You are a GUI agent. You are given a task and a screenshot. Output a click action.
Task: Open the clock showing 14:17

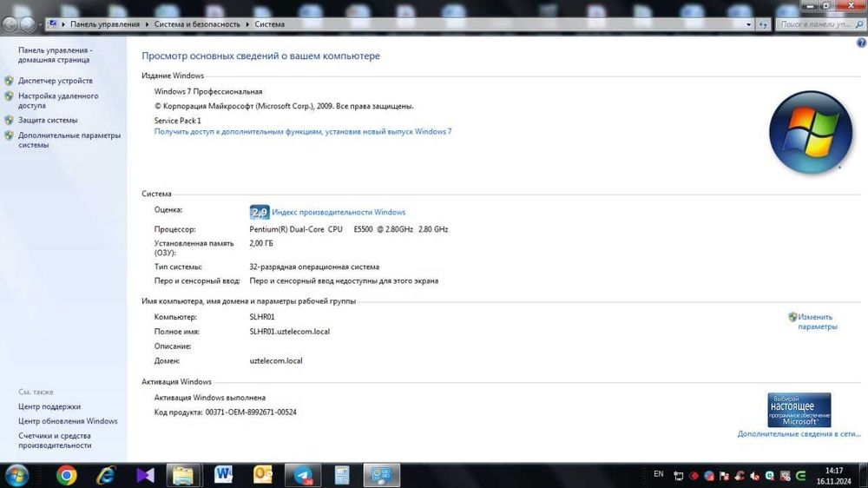click(x=833, y=476)
